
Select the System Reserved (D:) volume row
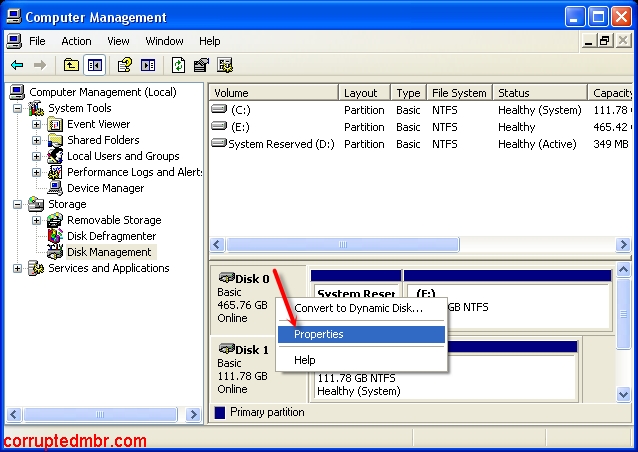[x=280, y=143]
